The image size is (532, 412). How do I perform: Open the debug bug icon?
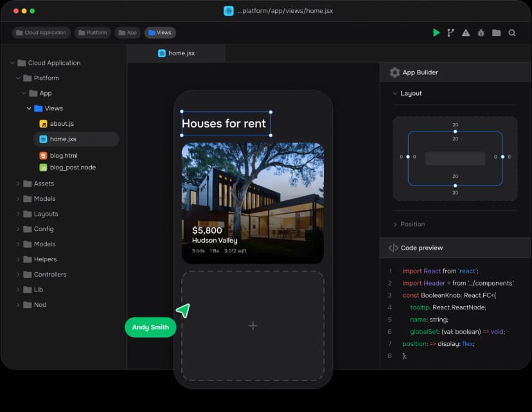coord(481,32)
